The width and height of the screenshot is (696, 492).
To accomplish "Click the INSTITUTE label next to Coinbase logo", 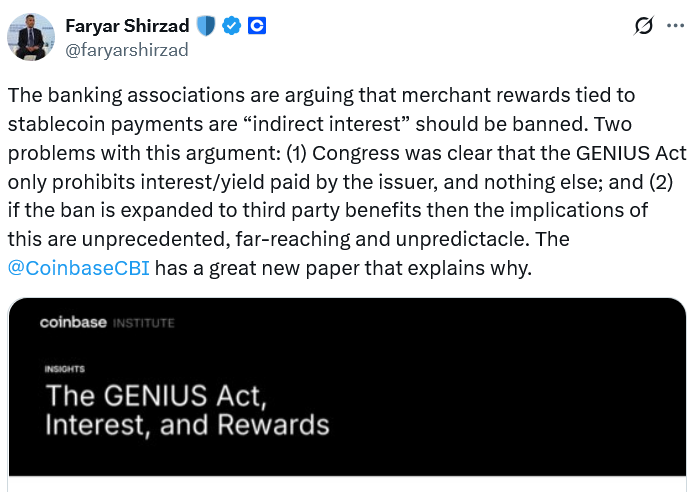I will [x=143, y=323].
